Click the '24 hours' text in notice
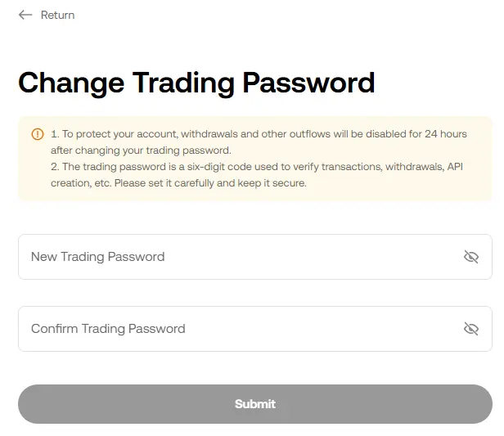Viewport: 504px width, 436px height. 446,133
